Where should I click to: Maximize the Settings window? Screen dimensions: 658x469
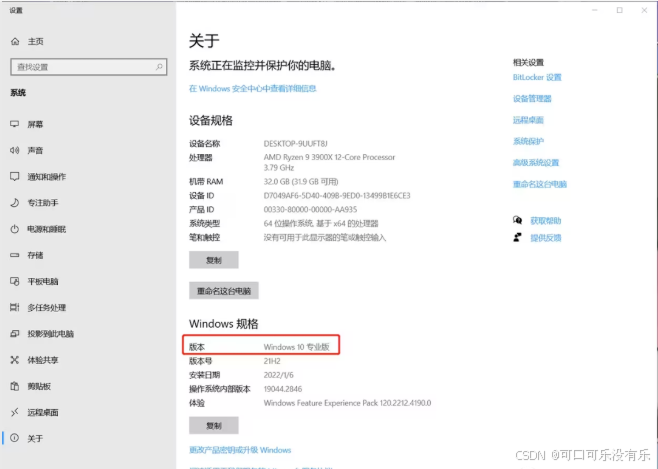(619, 10)
